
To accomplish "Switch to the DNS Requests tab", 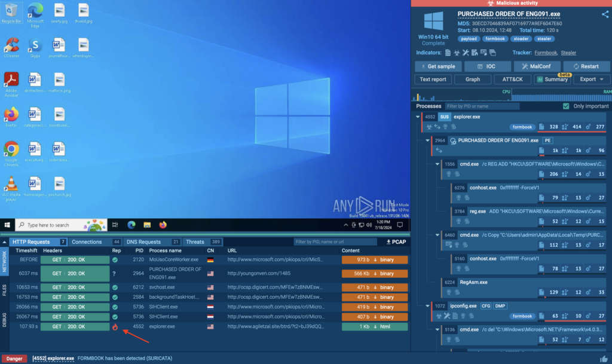I will (x=152, y=242).
